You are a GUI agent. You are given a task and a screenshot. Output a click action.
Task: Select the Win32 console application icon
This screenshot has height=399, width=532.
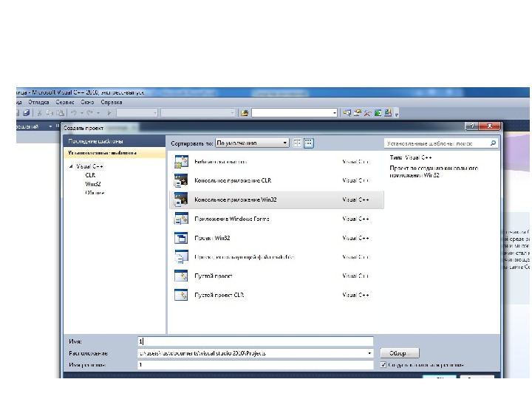(181, 199)
